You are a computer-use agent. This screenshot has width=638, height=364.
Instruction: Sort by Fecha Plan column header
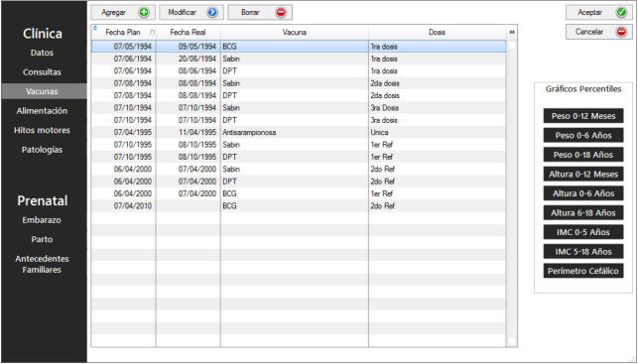[x=123, y=33]
